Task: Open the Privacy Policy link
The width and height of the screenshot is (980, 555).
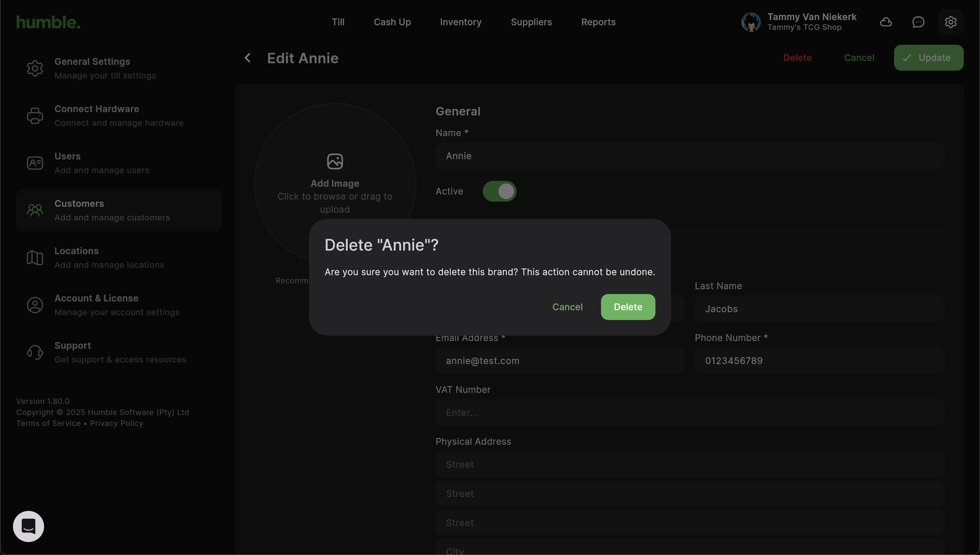Action: pos(116,423)
